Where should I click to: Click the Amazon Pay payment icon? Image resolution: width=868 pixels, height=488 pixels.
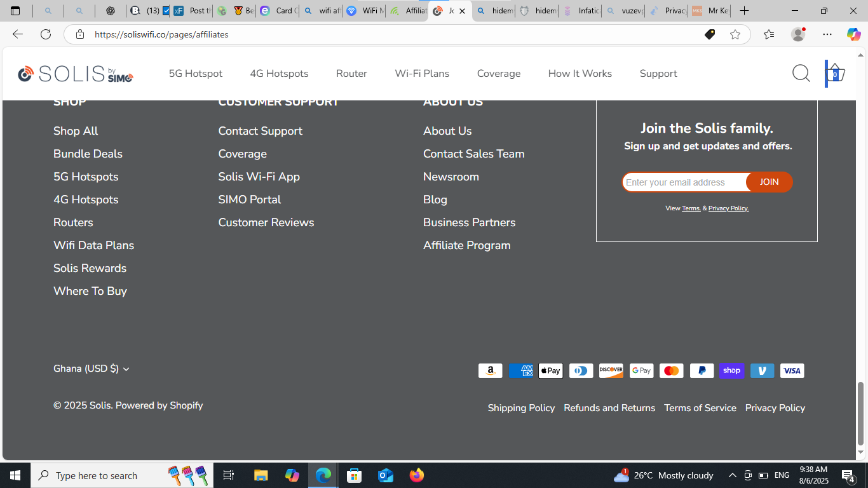tap(490, 370)
